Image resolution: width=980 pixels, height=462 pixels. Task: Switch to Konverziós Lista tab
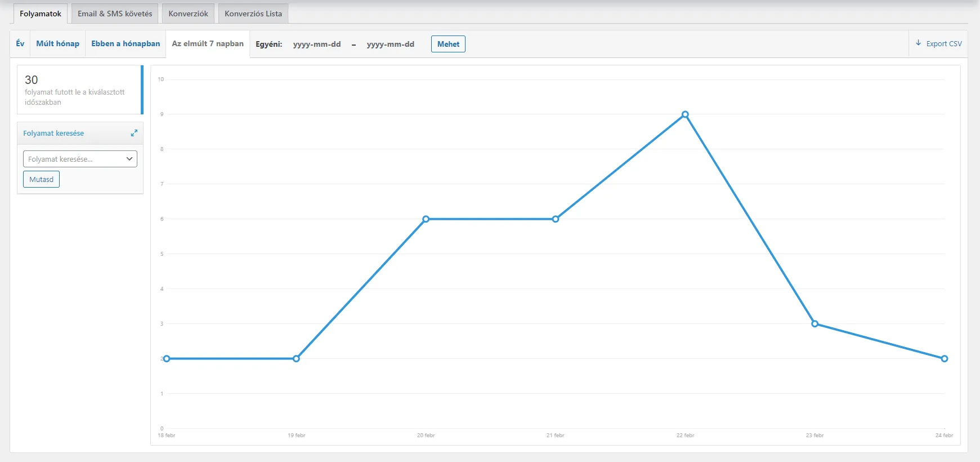tap(253, 14)
